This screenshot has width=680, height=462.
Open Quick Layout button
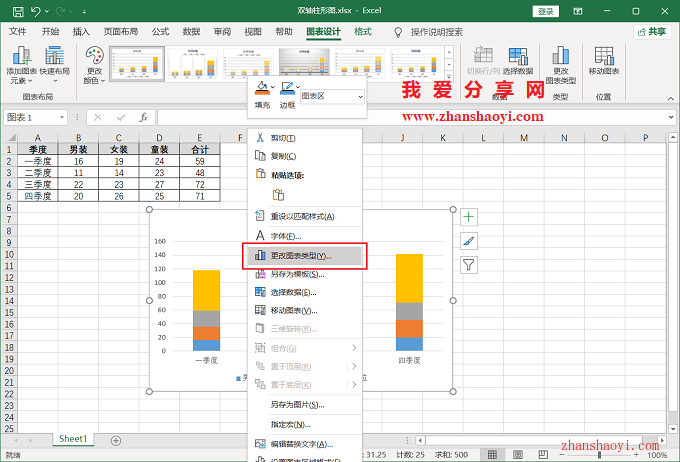click(x=55, y=65)
